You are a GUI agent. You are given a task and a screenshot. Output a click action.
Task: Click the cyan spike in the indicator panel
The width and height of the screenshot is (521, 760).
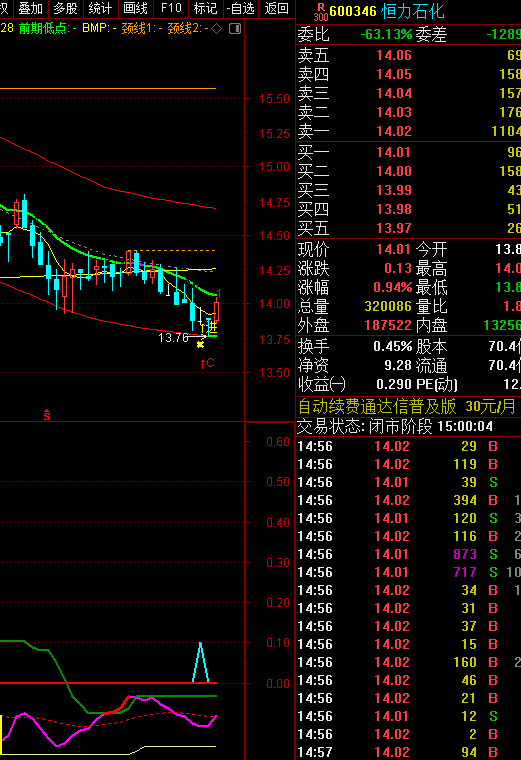[200, 662]
